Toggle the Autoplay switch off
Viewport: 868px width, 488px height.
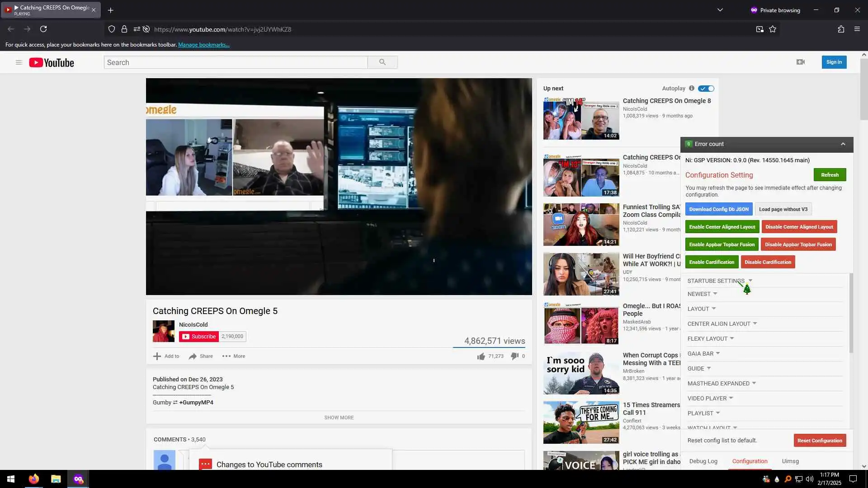click(x=706, y=89)
